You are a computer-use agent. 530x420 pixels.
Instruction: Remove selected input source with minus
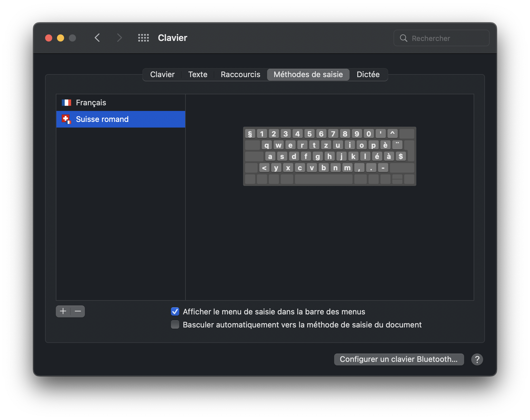[x=78, y=311]
